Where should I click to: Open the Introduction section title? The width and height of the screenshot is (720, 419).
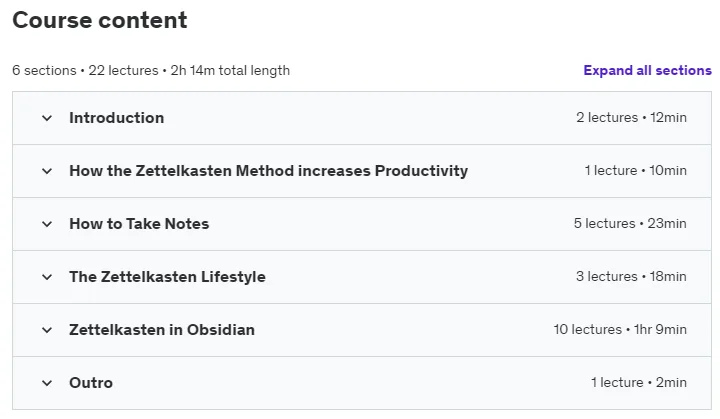[117, 118]
